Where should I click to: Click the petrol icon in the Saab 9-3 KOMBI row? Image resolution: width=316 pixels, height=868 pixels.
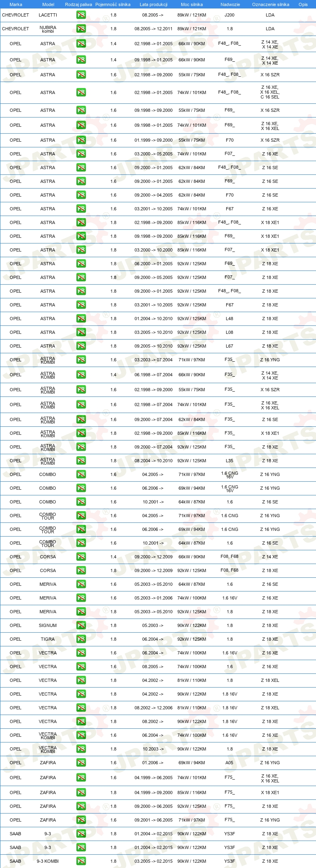click(x=81, y=861)
